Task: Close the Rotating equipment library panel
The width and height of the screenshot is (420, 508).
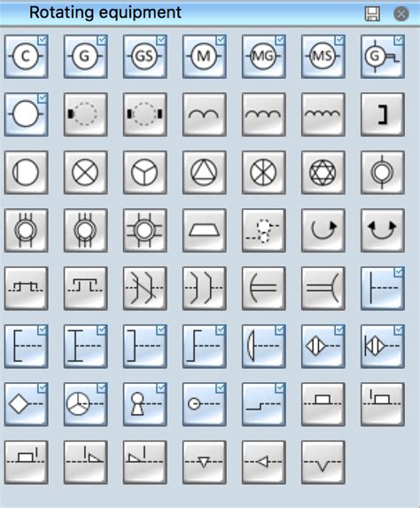Action: click(x=401, y=14)
